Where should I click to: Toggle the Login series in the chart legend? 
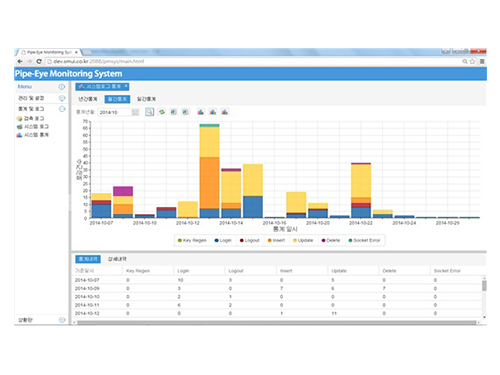[x=223, y=240]
